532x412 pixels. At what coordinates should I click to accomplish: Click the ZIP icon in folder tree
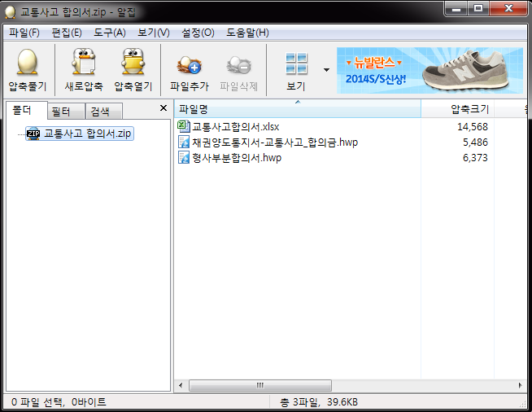point(33,134)
